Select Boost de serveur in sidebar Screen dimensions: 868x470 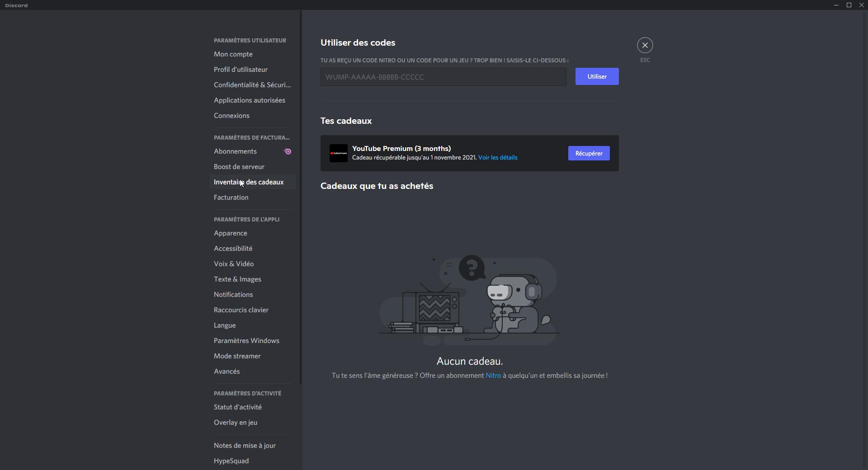click(x=239, y=167)
